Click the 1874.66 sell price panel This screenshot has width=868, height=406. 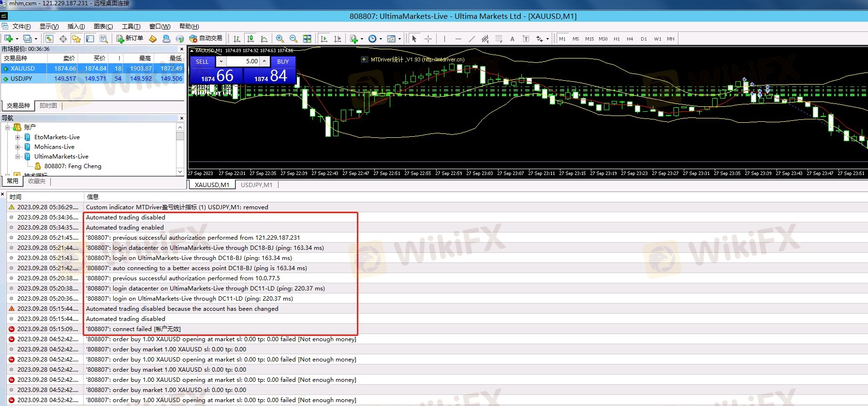coord(217,76)
